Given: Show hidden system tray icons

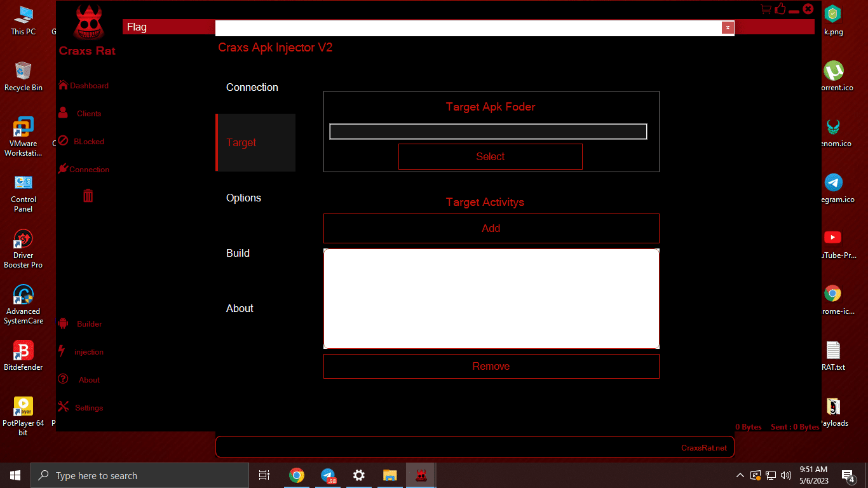Looking at the screenshot, I should tap(740, 475).
